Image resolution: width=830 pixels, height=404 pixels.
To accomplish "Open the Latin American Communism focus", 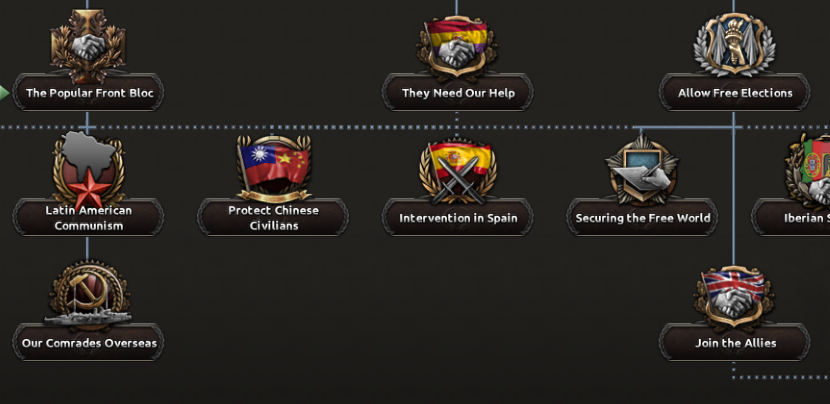I will tap(88, 218).
